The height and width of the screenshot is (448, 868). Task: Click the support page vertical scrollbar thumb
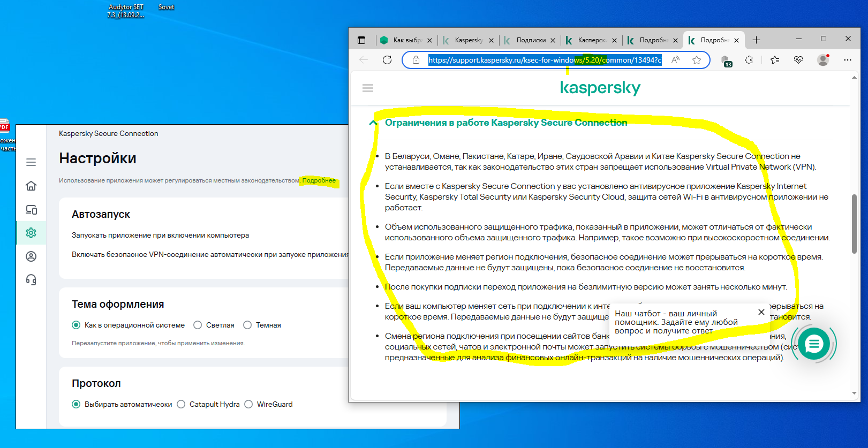click(x=854, y=224)
